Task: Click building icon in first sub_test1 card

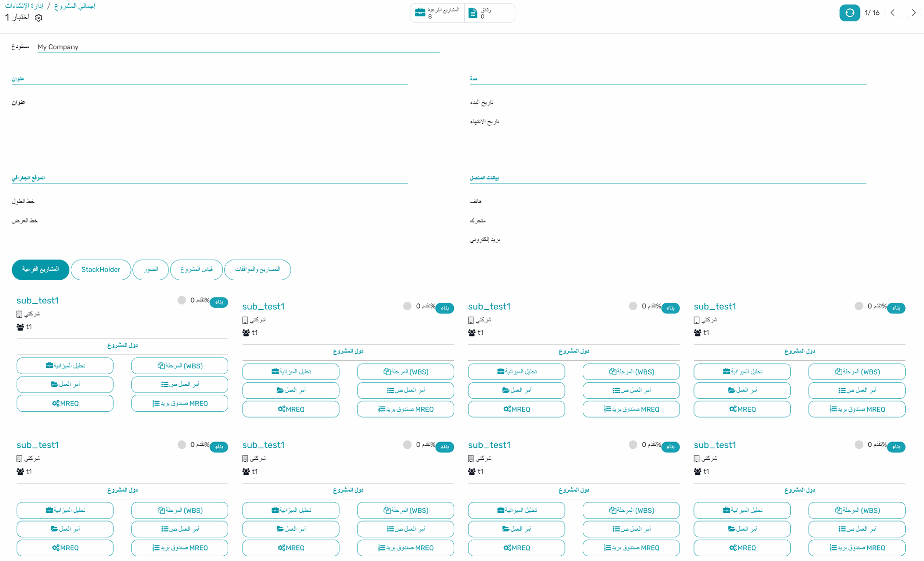Action: 20,314
